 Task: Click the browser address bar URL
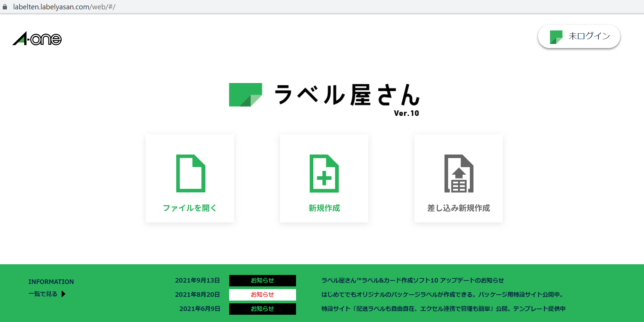tap(64, 7)
